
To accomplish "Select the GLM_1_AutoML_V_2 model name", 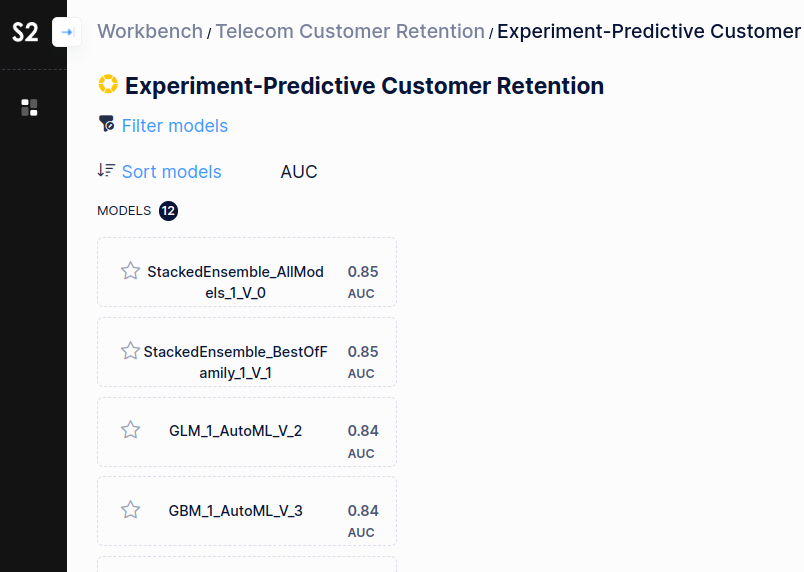I will coord(235,431).
